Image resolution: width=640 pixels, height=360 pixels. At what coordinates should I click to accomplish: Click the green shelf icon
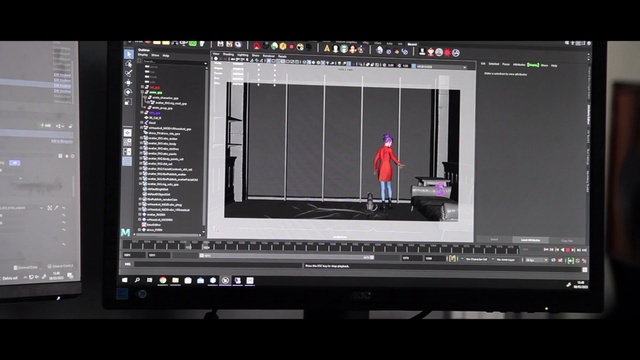click(x=275, y=47)
